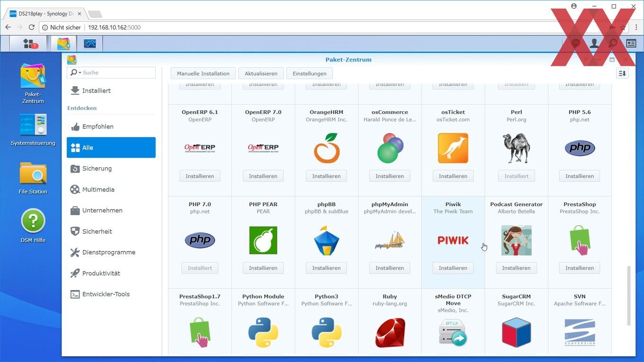Select the Sicherung category
644x362 pixels.
(111, 168)
